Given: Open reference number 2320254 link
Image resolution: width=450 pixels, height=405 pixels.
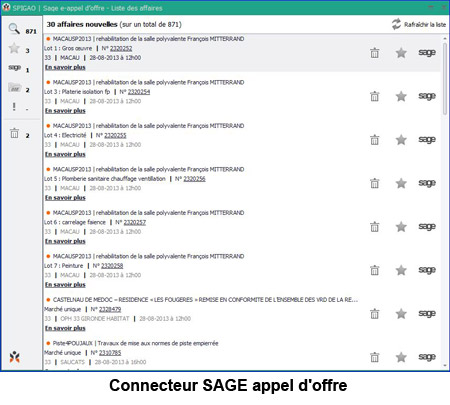Looking at the screenshot, I should tap(139, 92).
